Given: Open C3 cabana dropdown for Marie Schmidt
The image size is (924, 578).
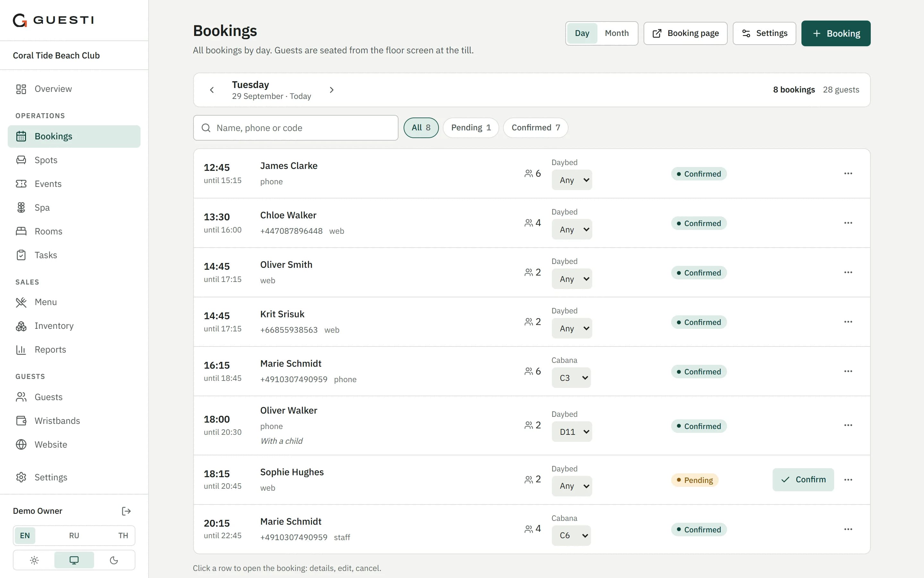Looking at the screenshot, I should [x=571, y=378].
